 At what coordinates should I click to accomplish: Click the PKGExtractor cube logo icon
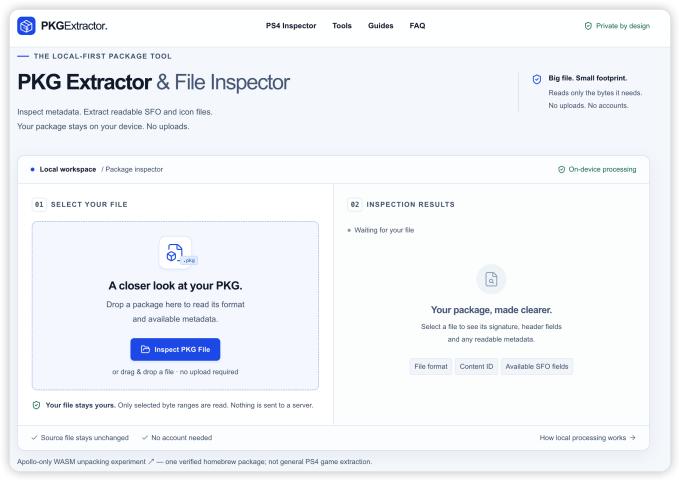click(x=26, y=26)
